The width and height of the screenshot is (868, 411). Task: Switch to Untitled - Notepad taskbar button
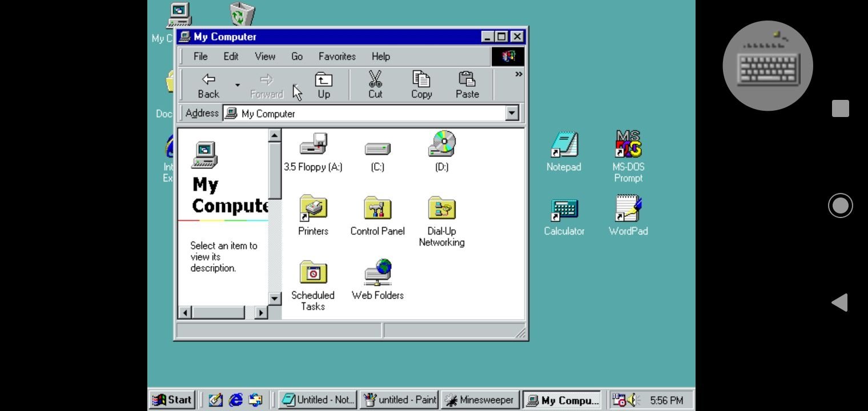click(x=318, y=400)
